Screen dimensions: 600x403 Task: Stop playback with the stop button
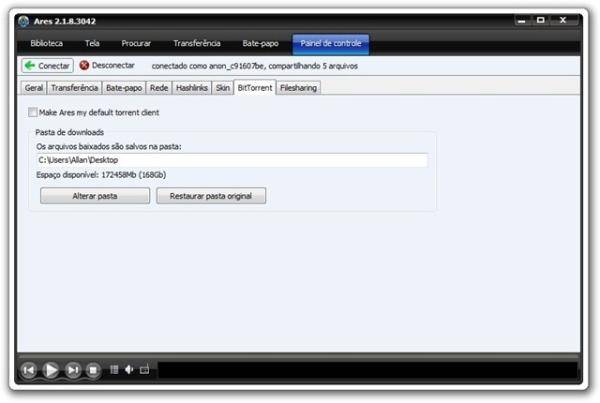coord(93,370)
